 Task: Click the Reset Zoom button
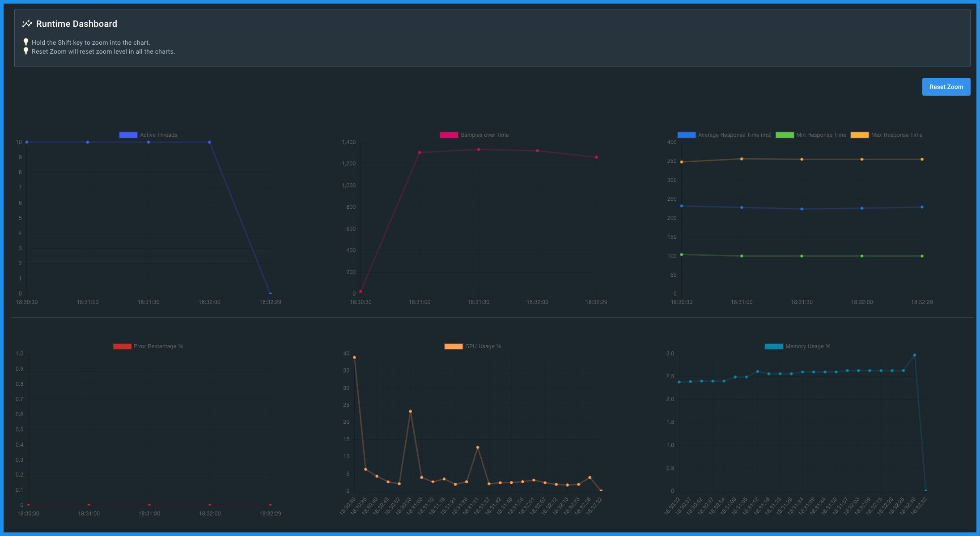point(946,87)
